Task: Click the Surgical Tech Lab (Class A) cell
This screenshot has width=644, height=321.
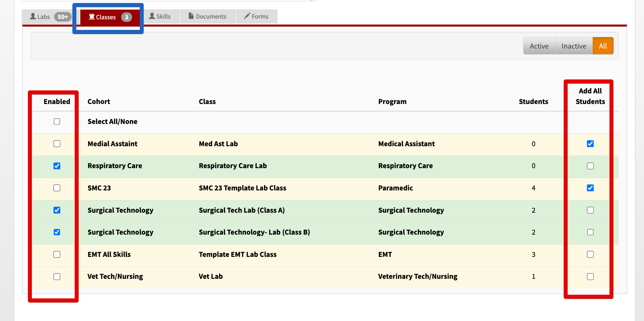Action: [x=242, y=210]
